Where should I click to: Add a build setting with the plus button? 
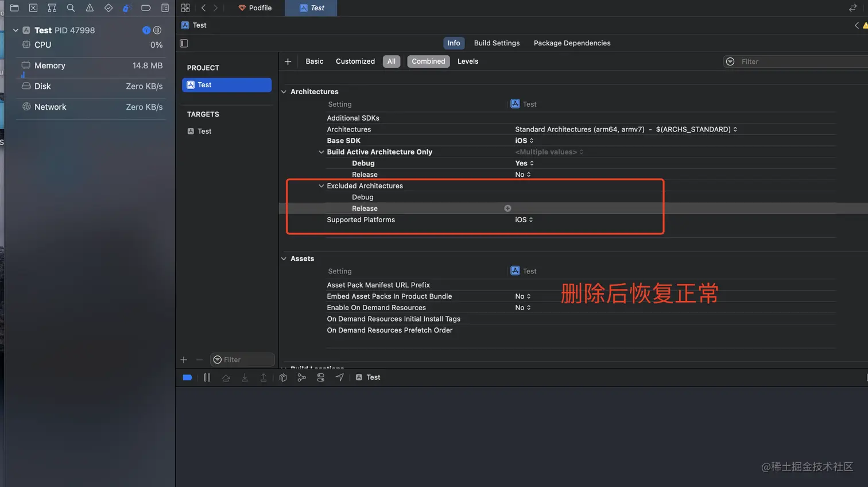click(288, 61)
